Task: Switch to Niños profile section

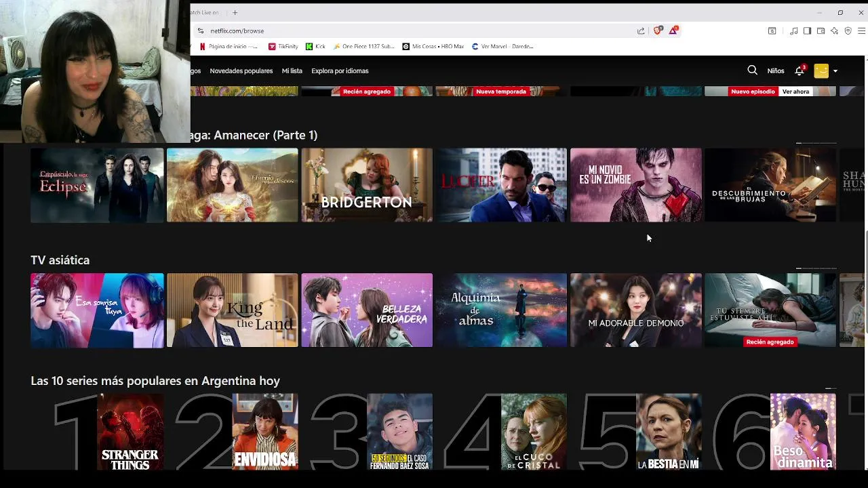Action: click(776, 70)
